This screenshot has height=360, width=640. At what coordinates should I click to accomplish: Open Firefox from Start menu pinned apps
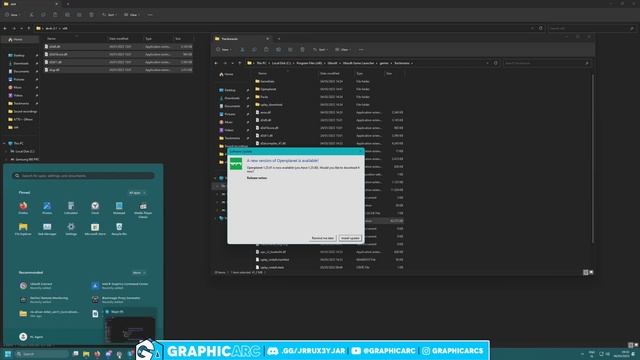point(23,208)
